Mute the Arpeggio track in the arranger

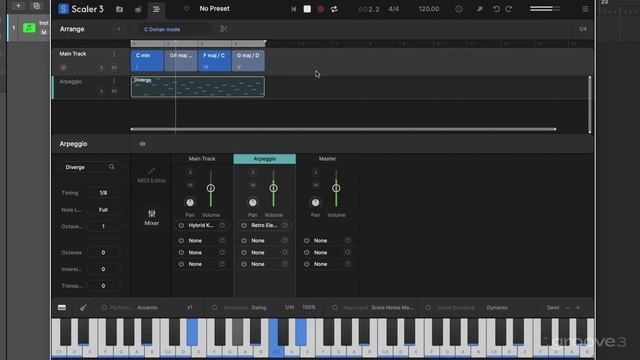114,91
